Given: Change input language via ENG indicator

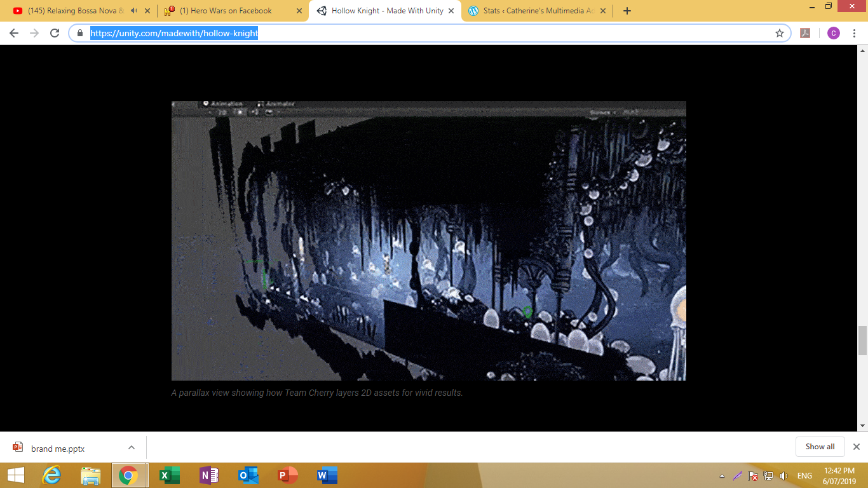Looking at the screenshot, I should pyautogui.click(x=804, y=476).
